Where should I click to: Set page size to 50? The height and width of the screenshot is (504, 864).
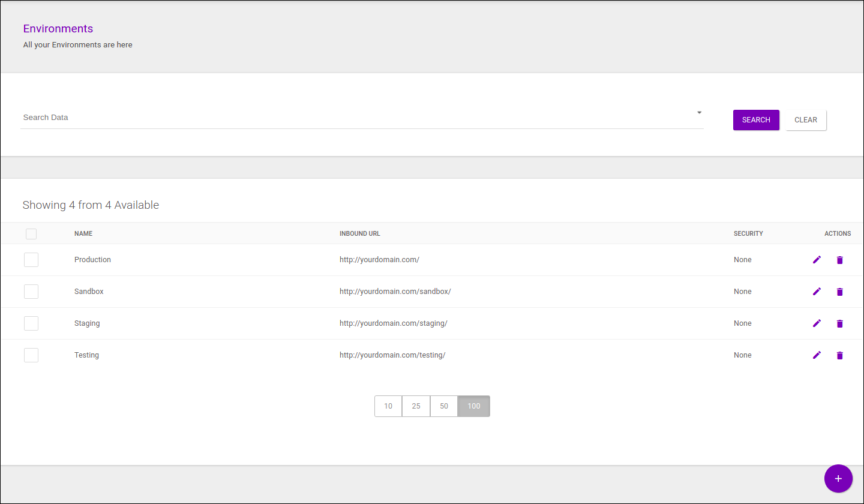(444, 406)
